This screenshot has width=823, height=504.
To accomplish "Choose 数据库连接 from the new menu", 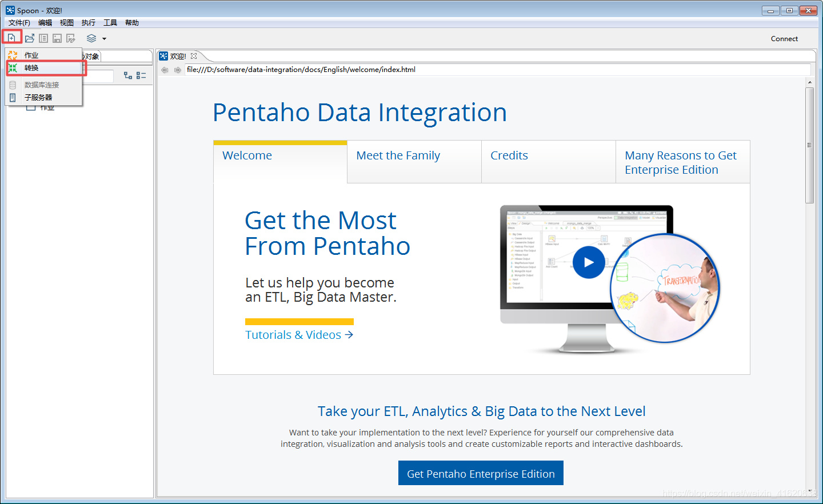I will click(x=44, y=85).
